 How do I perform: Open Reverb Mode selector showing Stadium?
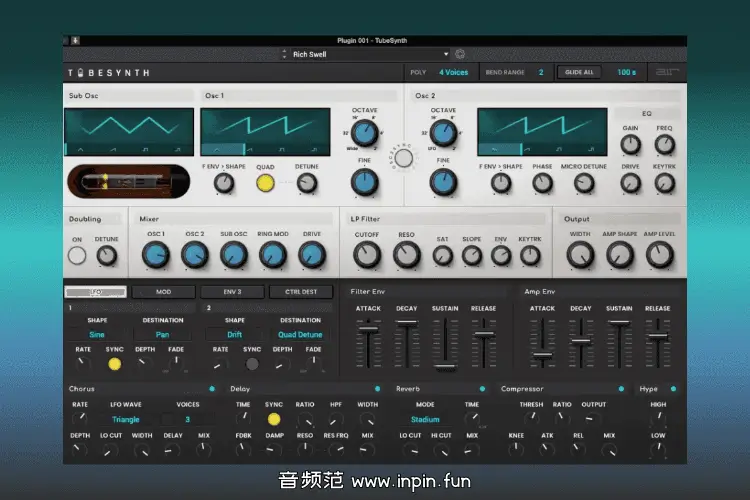[425, 420]
